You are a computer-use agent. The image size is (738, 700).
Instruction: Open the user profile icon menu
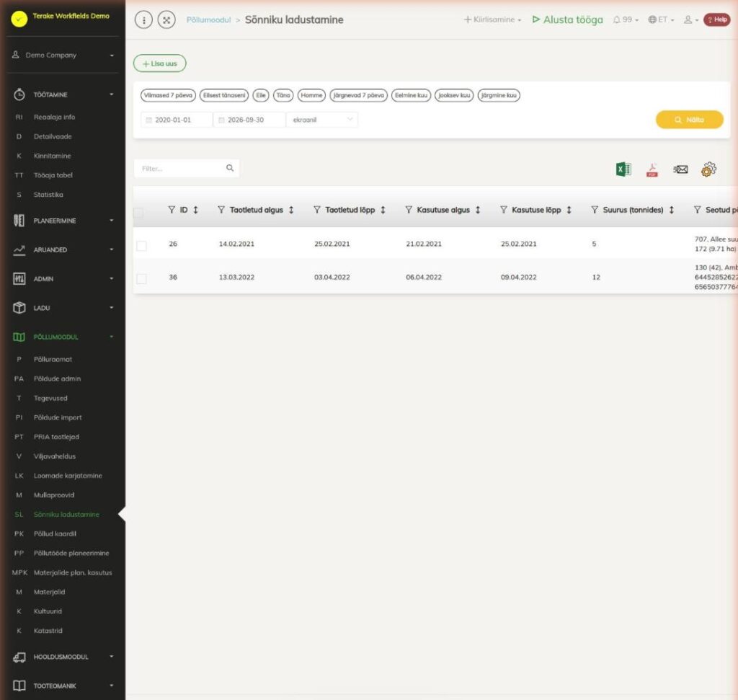click(690, 19)
